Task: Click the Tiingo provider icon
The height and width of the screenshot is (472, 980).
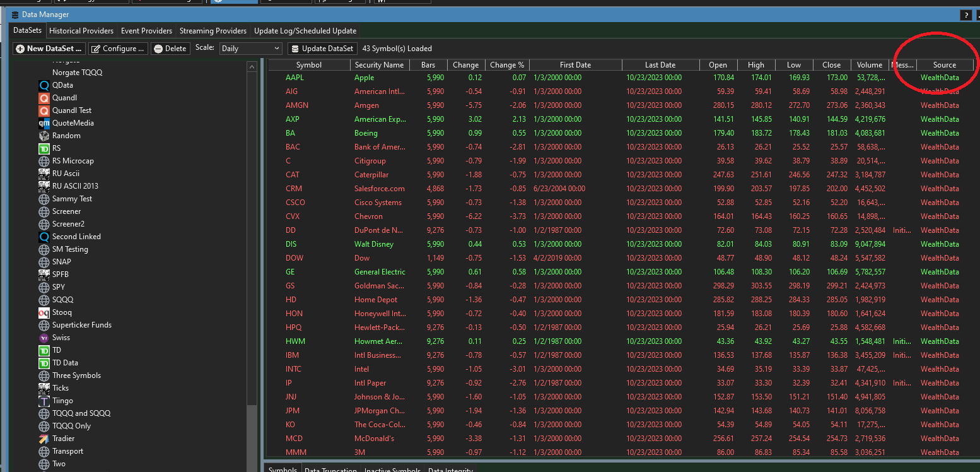Action: (x=44, y=401)
